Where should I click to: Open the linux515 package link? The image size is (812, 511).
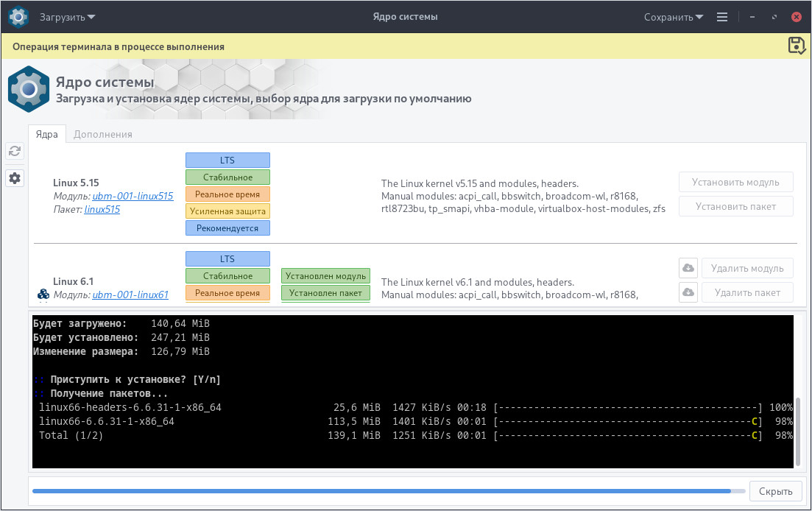102,209
